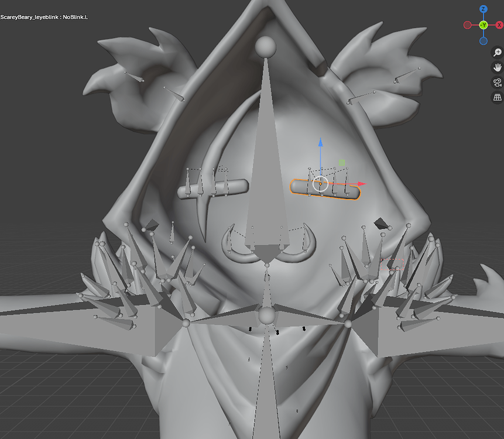This screenshot has height=439, width=504.
Task: Click the lower blue -Z gizmo ball
Action: pos(483,40)
